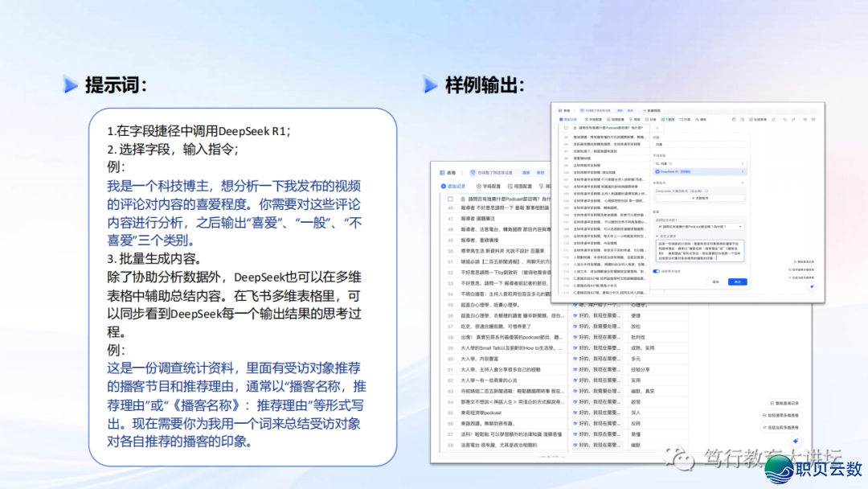The height and width of the screenshot is (489, 868).
Task: Toggle the blue 获取更多信息 switch
Action: pyautogui.click(x=656, y=271)
